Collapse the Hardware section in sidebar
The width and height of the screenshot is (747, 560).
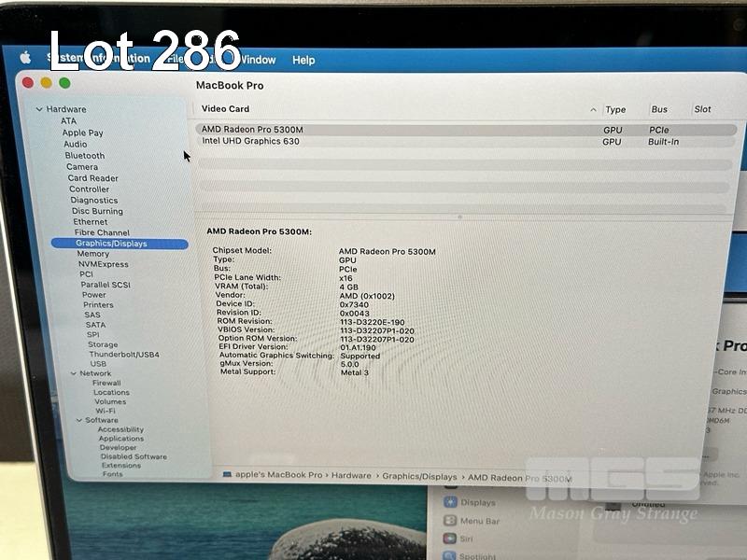(x=38, y=109)
